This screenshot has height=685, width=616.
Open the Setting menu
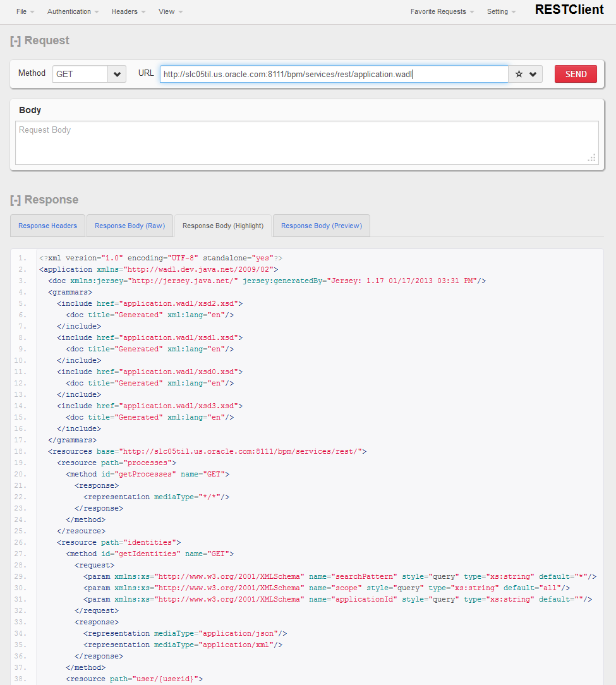tap(501, 11)
